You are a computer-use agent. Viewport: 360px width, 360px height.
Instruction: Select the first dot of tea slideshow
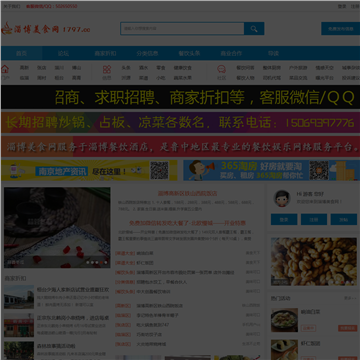pyautogui.click(x=88, y=263)
